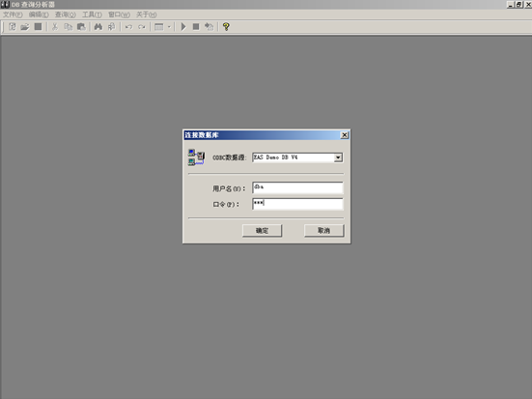Click the 取消 (Cancel) button
532x399 pixels.
tap(324, 231)
